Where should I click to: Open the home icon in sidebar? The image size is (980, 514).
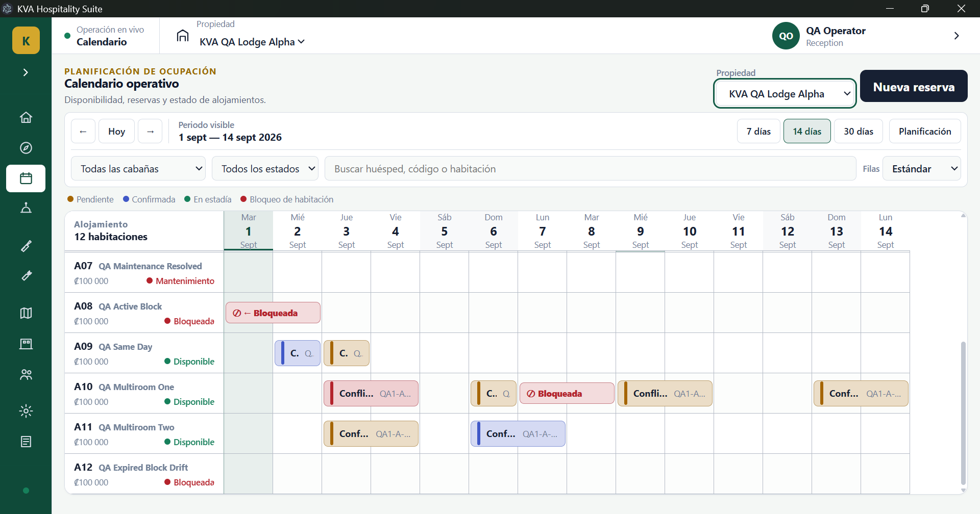tap(26, 118)
